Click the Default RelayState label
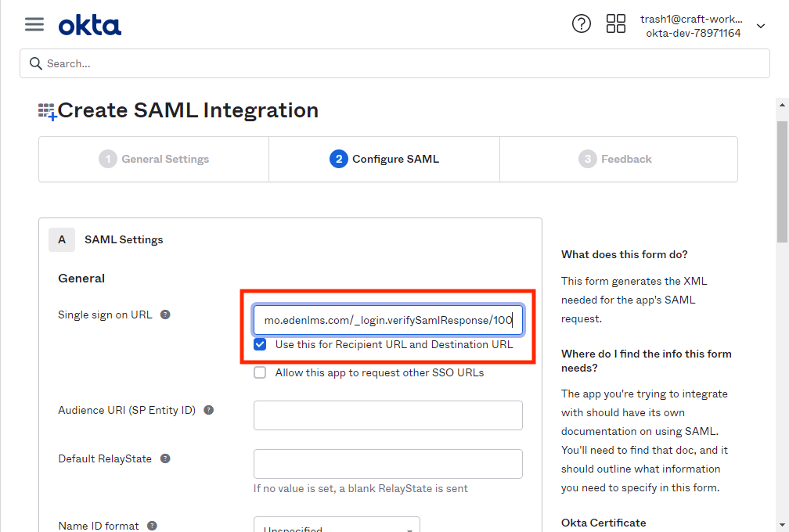This screenshot has width=789, height=532. 105,458
